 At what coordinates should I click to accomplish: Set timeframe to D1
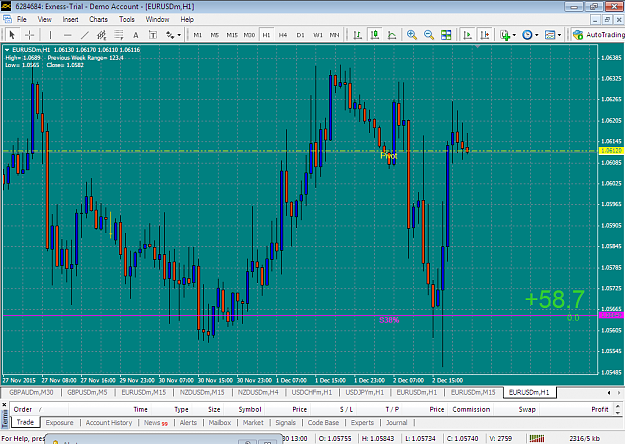[300, 35]
